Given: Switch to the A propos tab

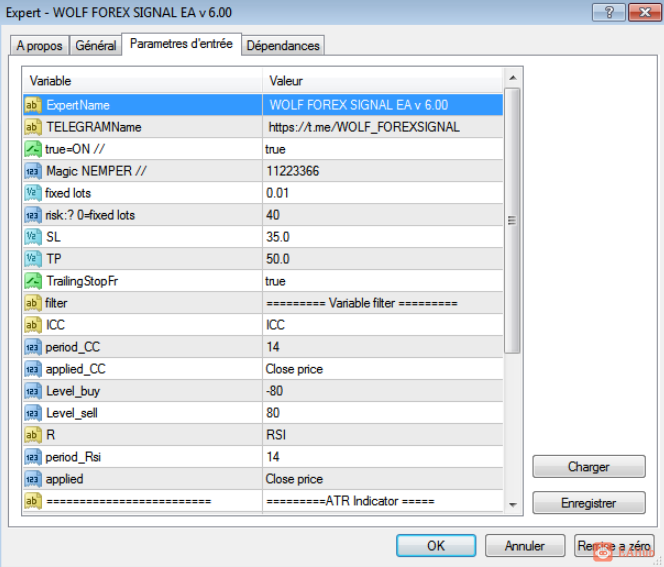Looking at the screenshot, I should 39,45.
